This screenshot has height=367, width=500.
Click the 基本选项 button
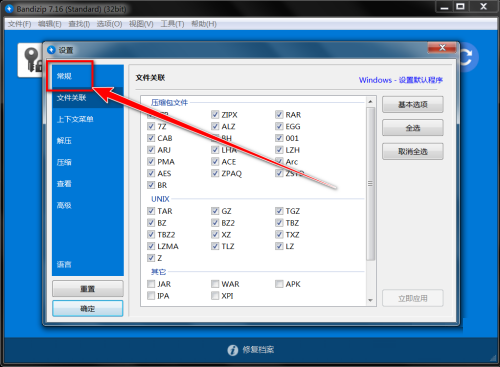coord(413,105)
